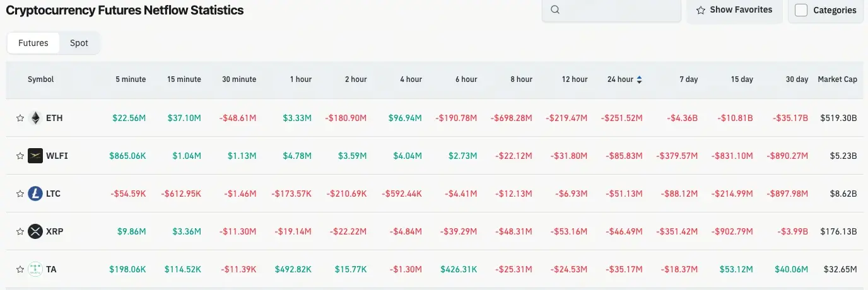Switch to the Spot tab
The image size is (868, 290).
(x=79, y=43)
